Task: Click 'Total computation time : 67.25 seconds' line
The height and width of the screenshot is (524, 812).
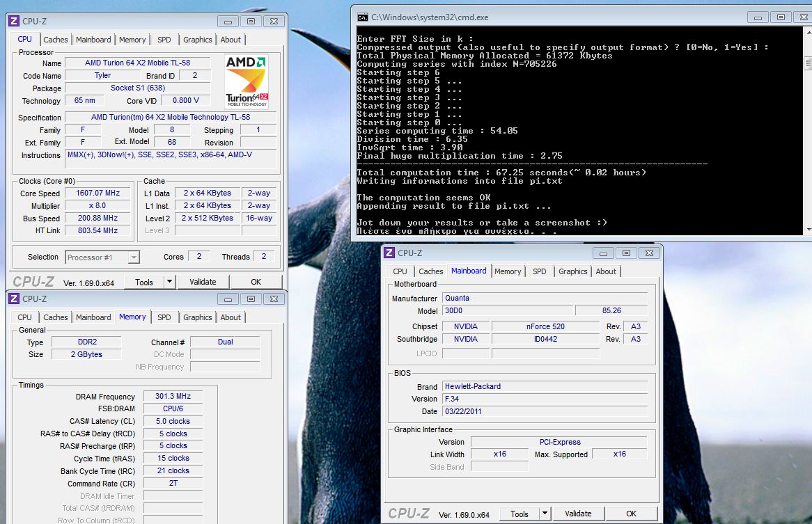Action: (x=501, y=173)
